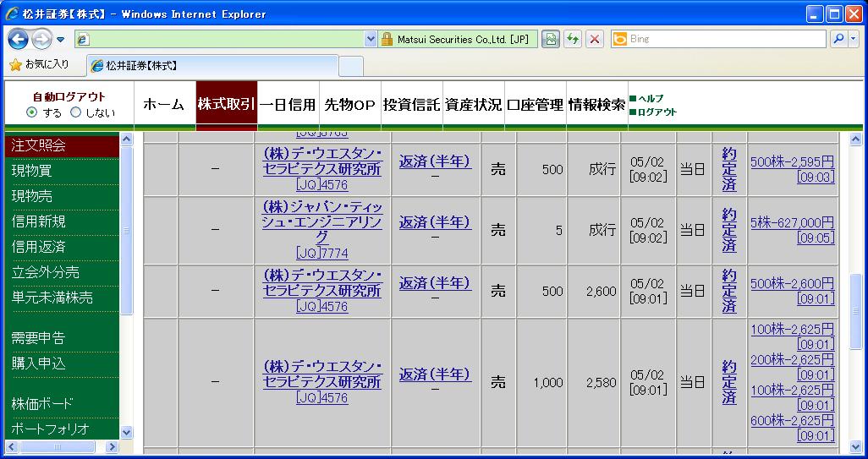Click the Stop loading X icon
The image size is (868, 459).
point(595,39)
